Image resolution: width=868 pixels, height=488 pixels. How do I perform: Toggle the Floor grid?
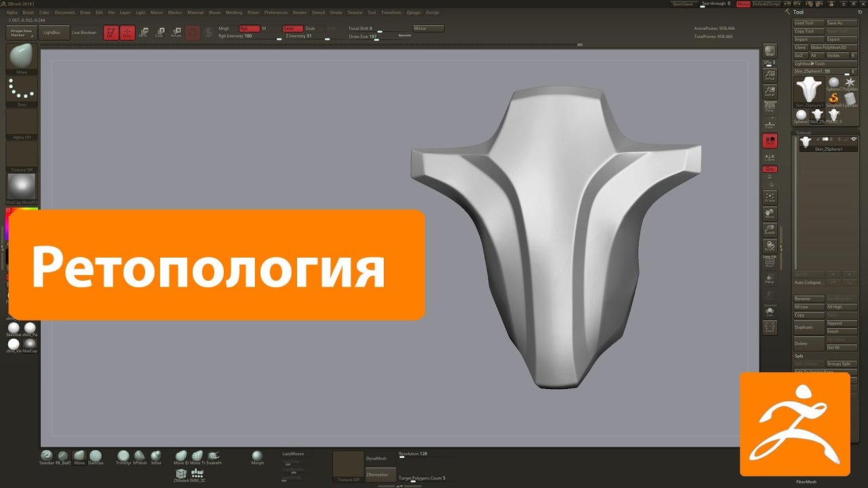tap(770, 123)
